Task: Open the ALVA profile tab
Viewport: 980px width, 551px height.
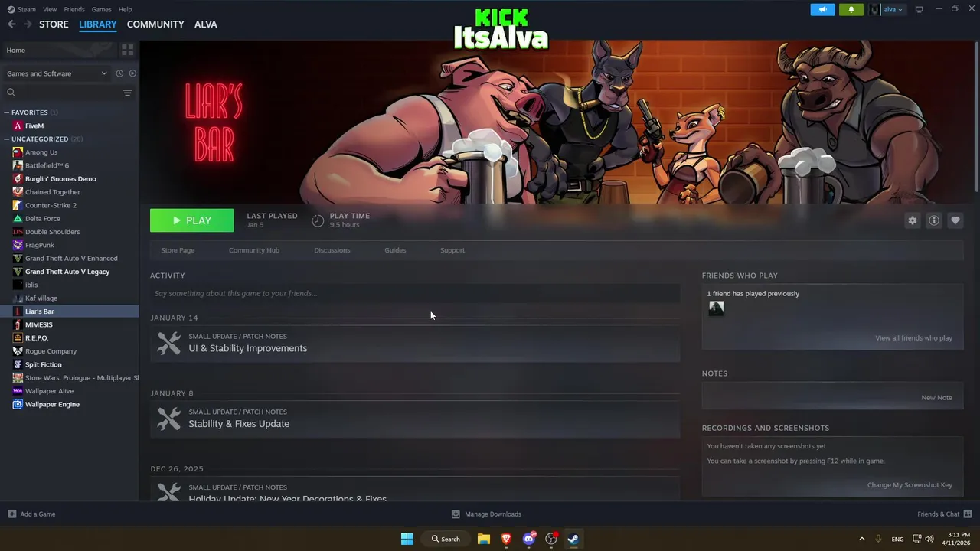Action: pos(205,24)
